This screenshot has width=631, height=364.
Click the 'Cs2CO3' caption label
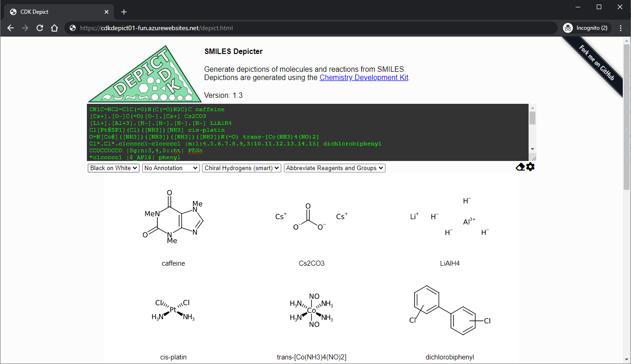click(x=311, y=263)
